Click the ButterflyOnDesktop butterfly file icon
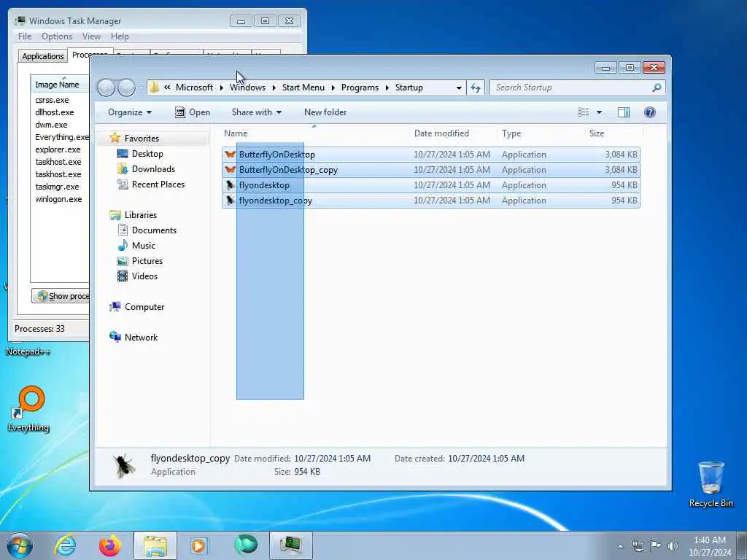The width and height of the screenshot is (747, 560). [230, 155]
